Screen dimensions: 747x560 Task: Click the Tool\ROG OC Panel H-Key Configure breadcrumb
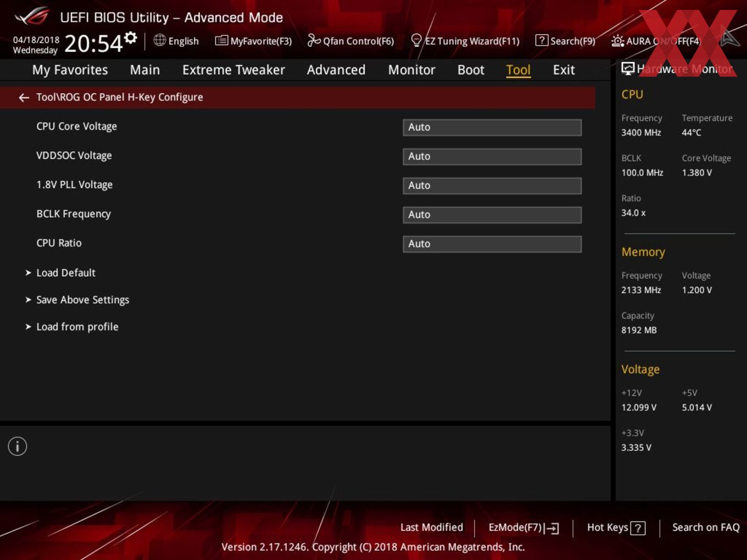tap(120, 97)
